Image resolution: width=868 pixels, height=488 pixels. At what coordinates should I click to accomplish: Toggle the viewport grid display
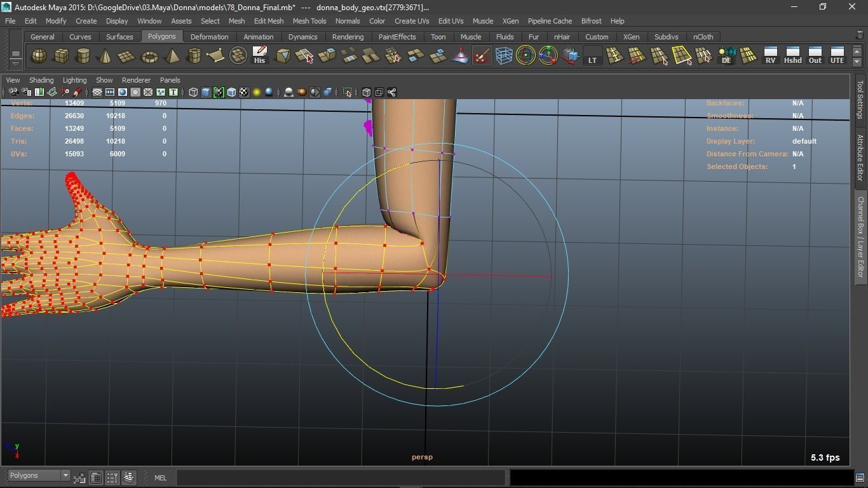pos(97,92)
